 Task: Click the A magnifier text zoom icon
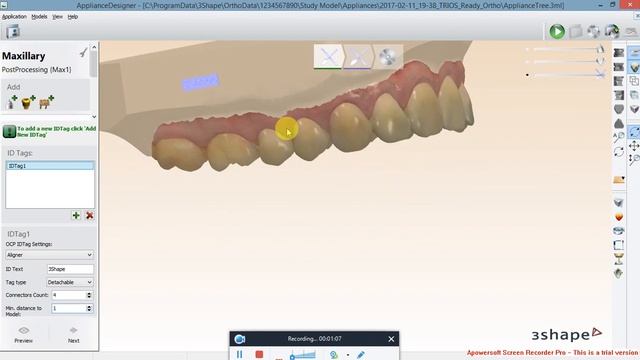[x=619, y=137]
